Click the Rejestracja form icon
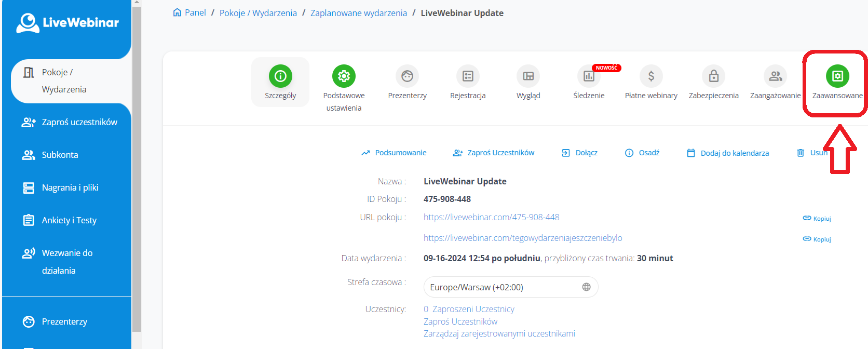 [468, 76]
